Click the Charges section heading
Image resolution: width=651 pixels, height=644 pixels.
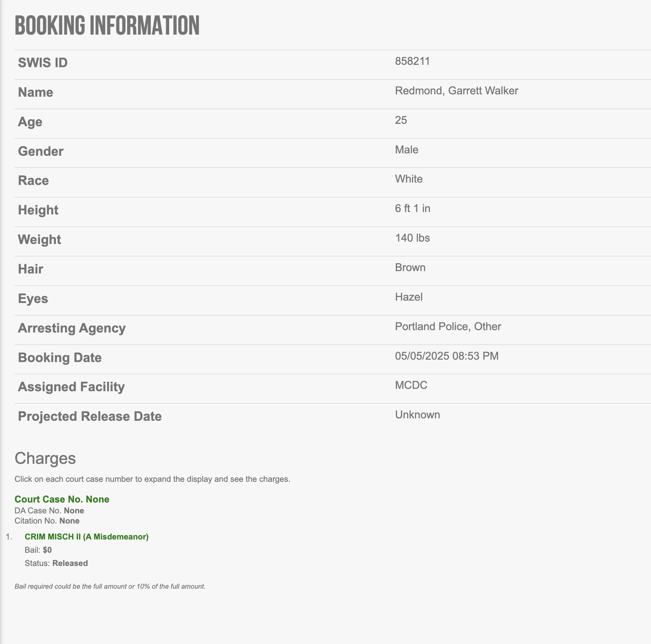45,458
